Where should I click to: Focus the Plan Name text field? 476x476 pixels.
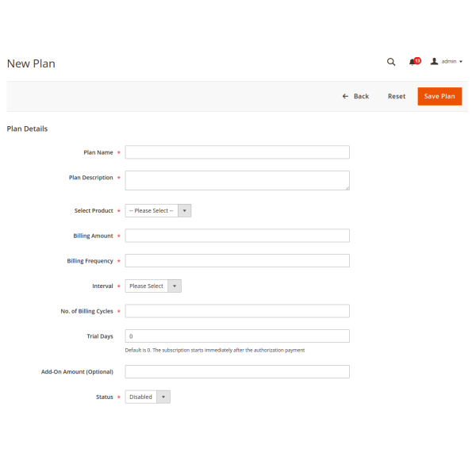(x=237, y=152)
